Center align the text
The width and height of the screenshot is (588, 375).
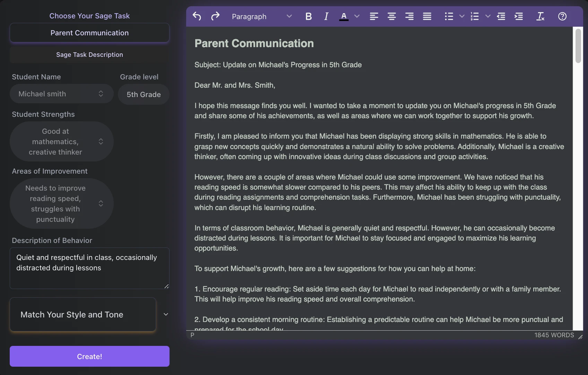pos(392,16)
